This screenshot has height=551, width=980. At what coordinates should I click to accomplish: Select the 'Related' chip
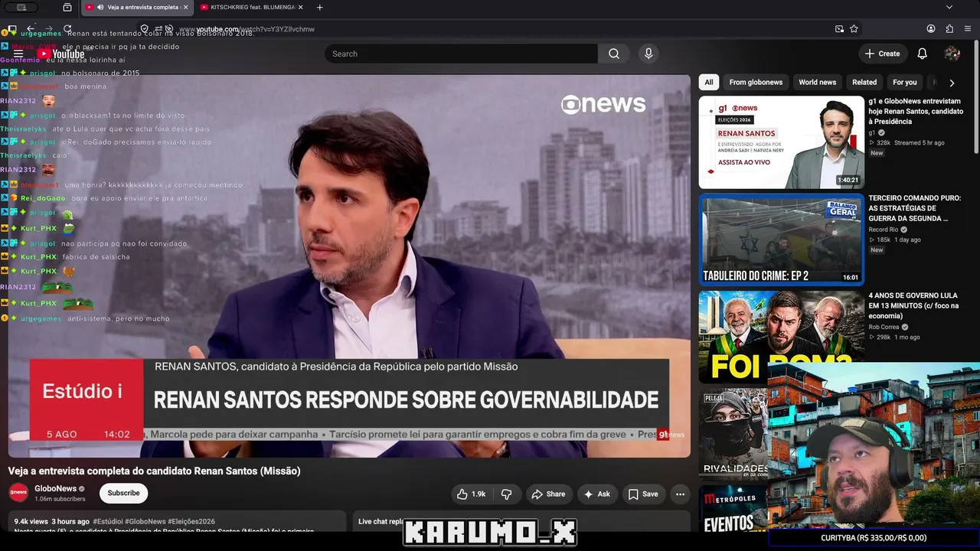[x=864, y=83]
